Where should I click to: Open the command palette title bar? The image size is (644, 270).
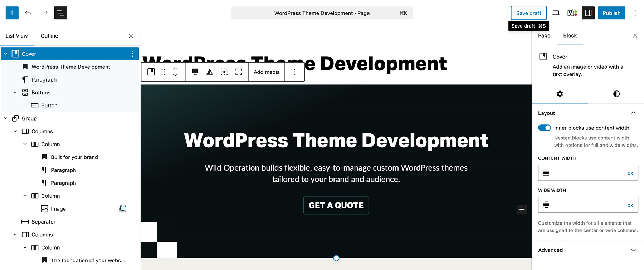pos(322,13)
